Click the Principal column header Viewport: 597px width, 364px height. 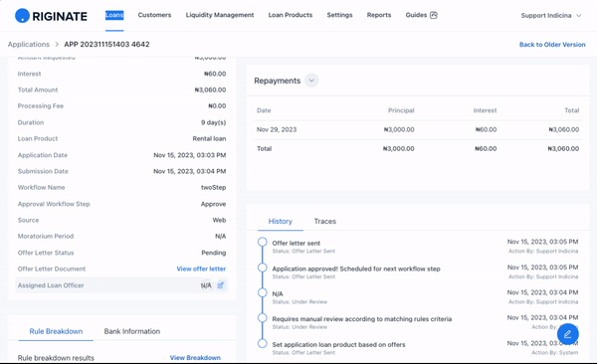tap(401, 110)
